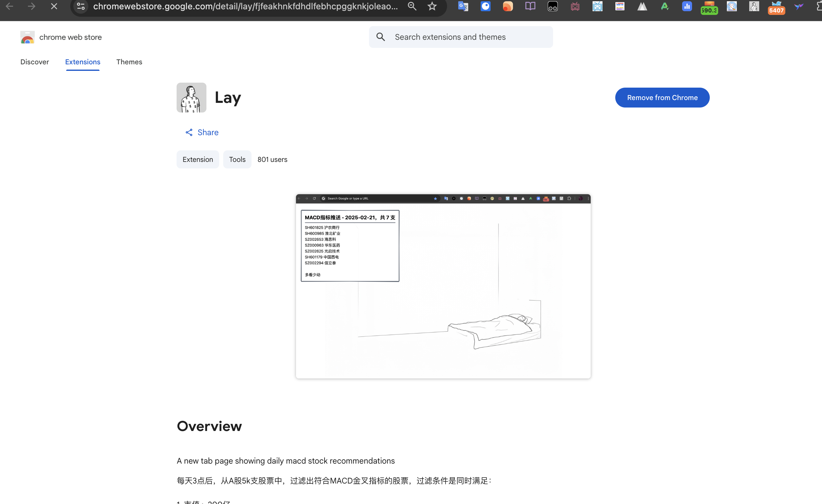Open site information icon in address bar
The width and height of the screenshot is (822, 504).
81,6
